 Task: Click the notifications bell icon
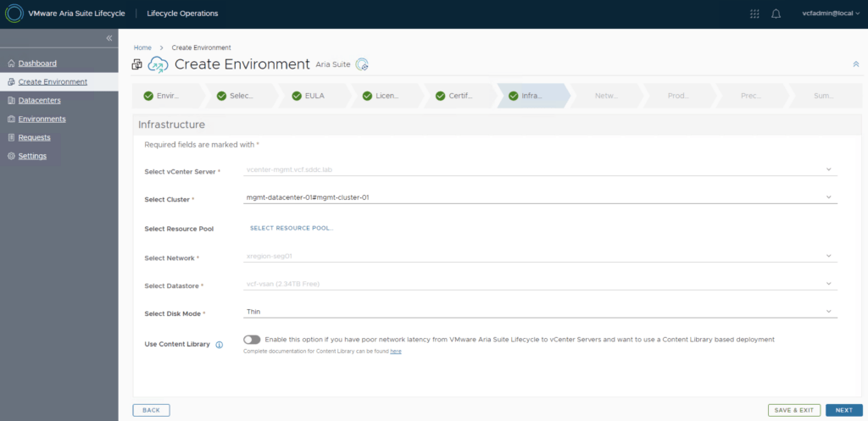776,14
